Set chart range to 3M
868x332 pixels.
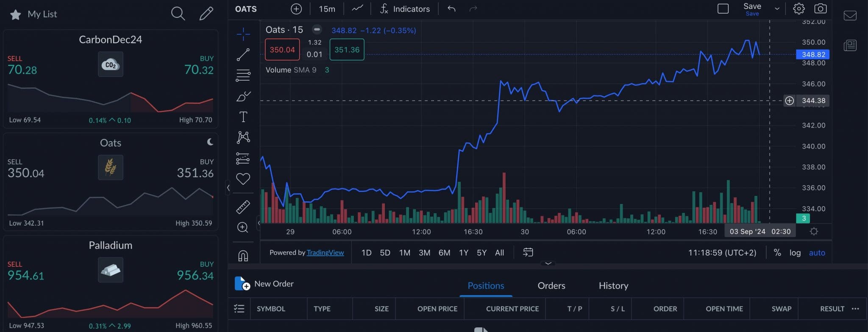(x=424, y=253)
